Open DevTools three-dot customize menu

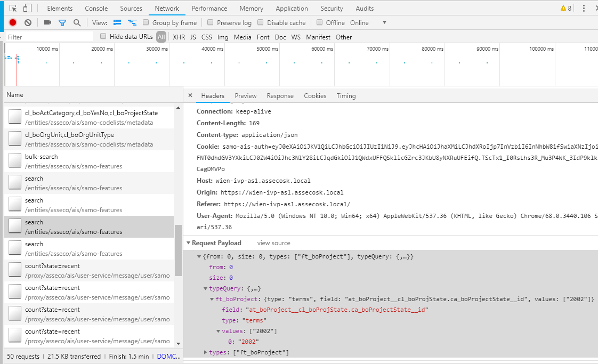click(584, 8)
